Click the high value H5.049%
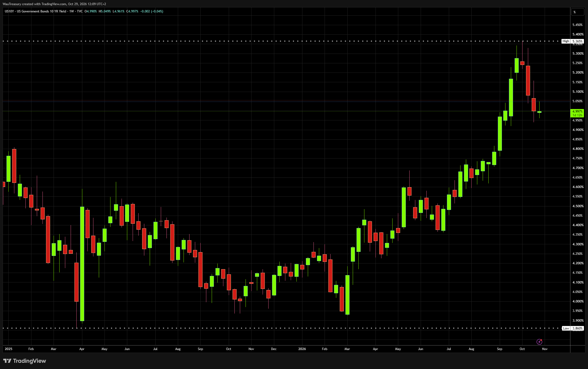Screen dimensions: 588x369 (105, 11)
